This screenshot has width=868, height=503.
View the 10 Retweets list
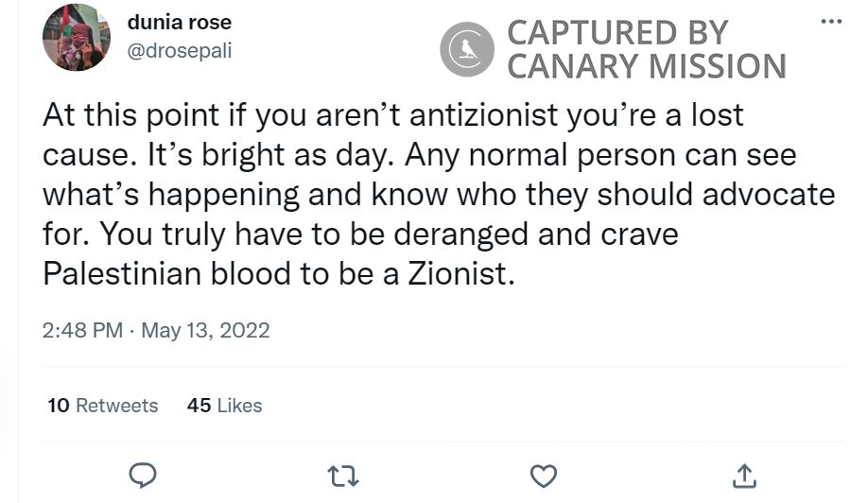tap(103, 406)
